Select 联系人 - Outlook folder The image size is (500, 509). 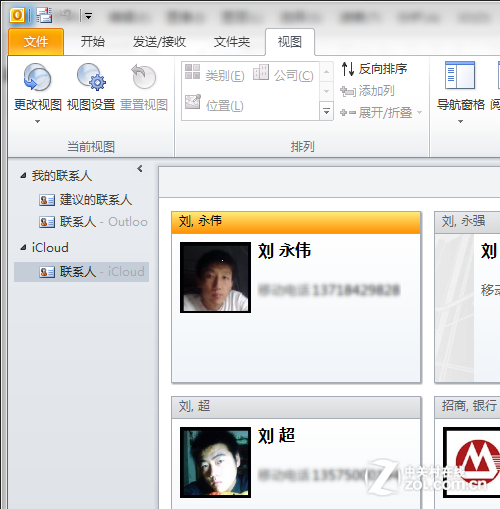(93, 222)
